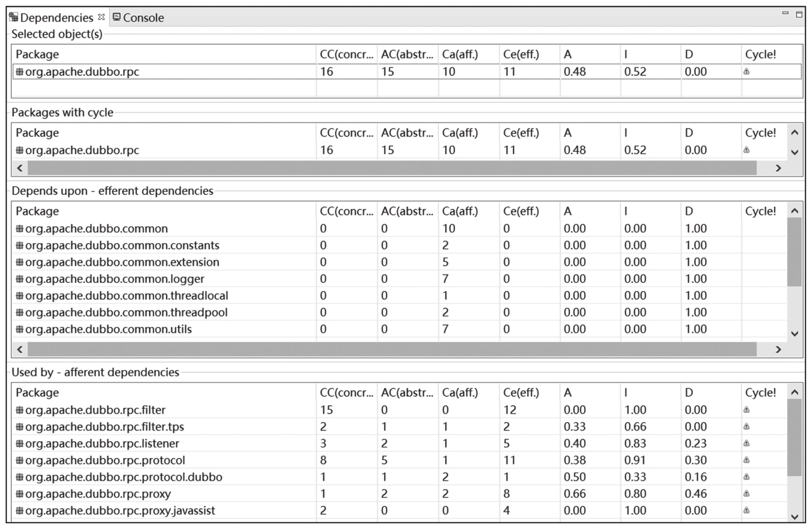The width and height of the screenshot is (812, 529).
Task: Click the package icon beside org.apache.dubbo.common.logger
Action: (20, 279)
